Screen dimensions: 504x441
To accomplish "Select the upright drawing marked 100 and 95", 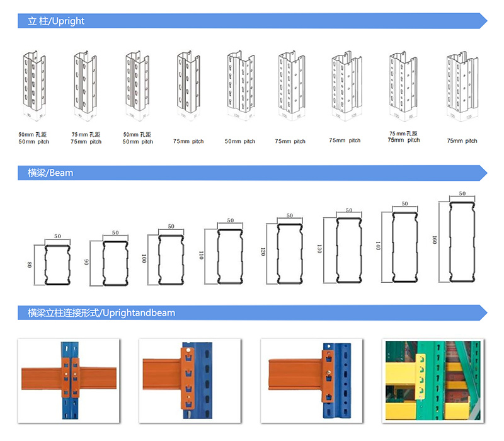I will (292, 86).
